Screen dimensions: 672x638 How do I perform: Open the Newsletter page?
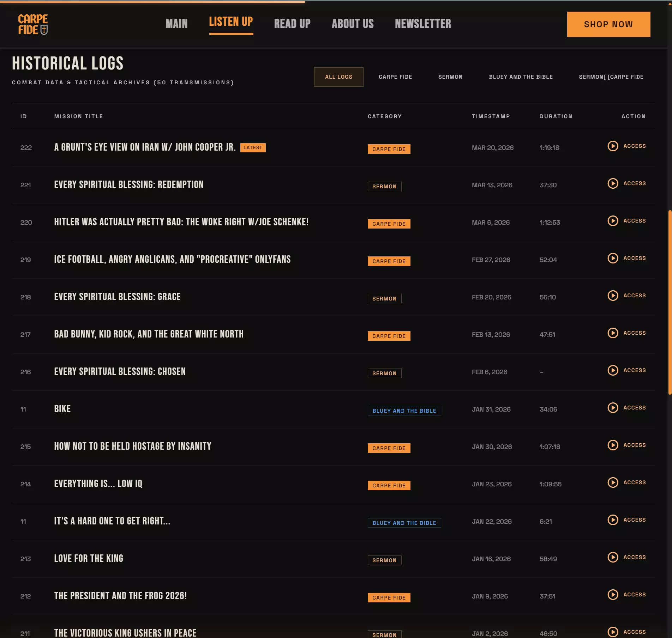[x=422, y=24]
